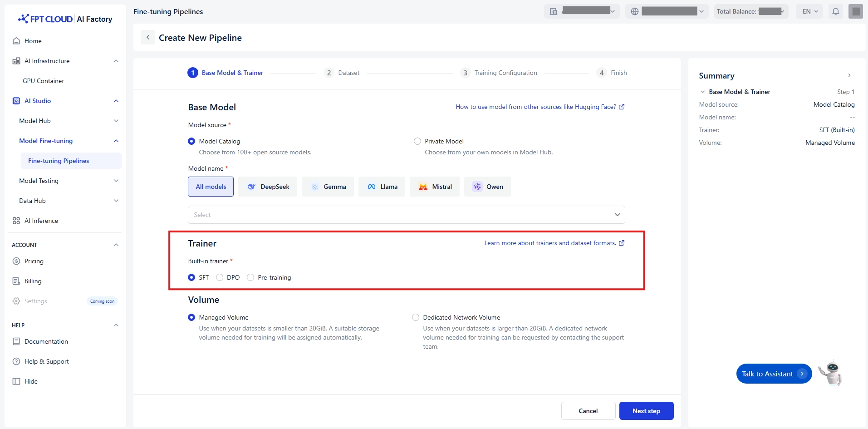
Task: Select Private Model as model source
Action: tap(417, 141)
